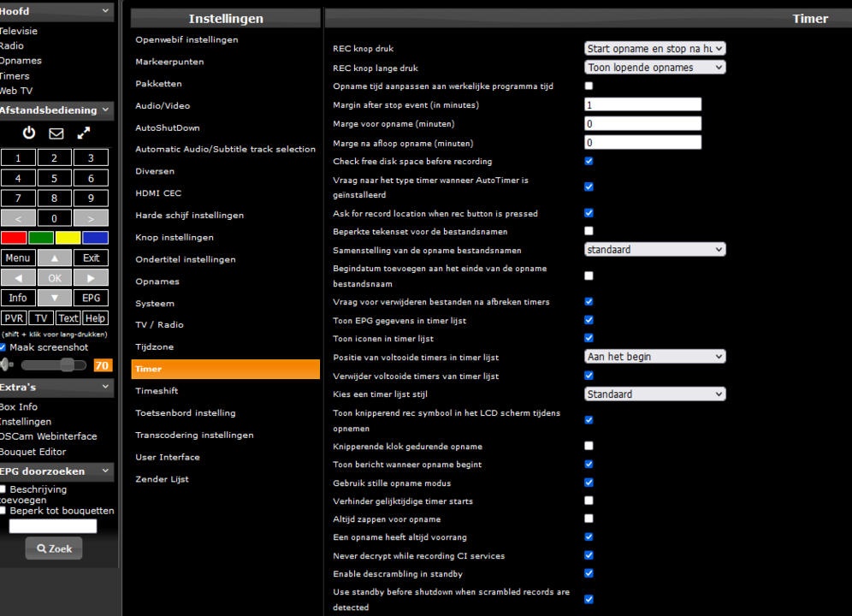The image size is (852, 616).
Task: Disable Check free disk space before recording
Action: click(x=589, y=161)
